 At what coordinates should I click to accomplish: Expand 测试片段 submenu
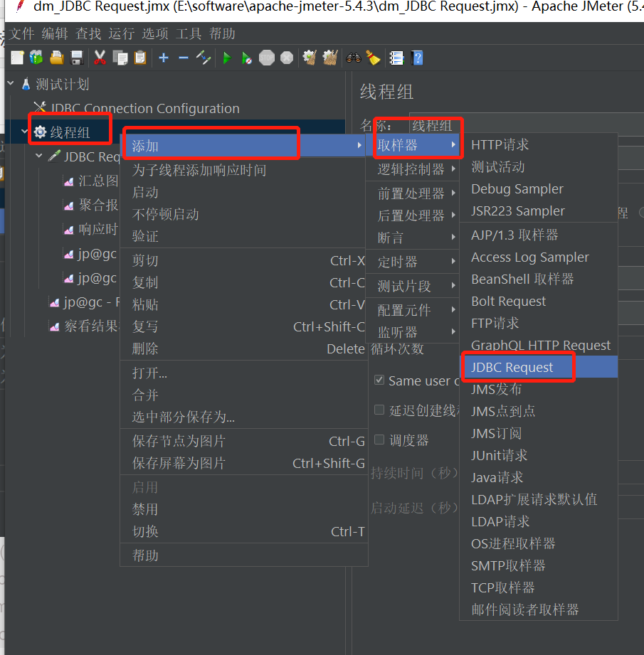tap(413, 286)
